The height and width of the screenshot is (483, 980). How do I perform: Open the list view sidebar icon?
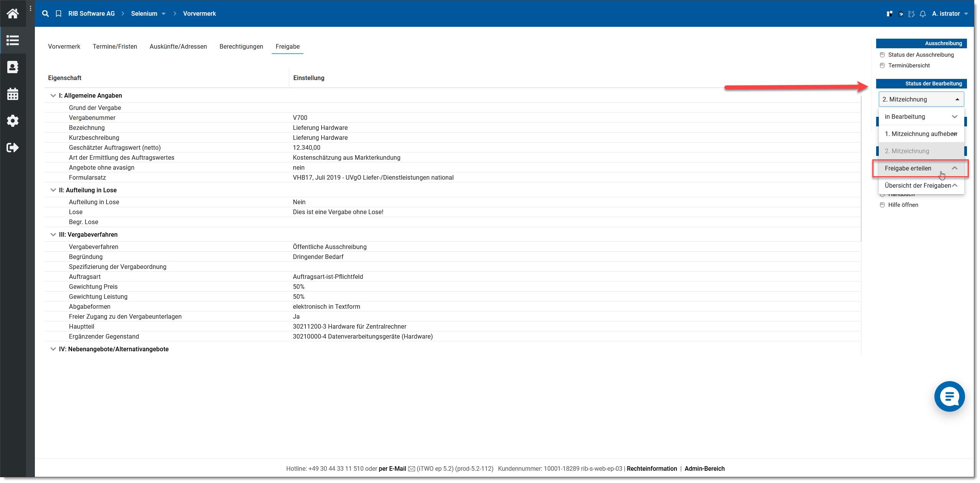13,40
